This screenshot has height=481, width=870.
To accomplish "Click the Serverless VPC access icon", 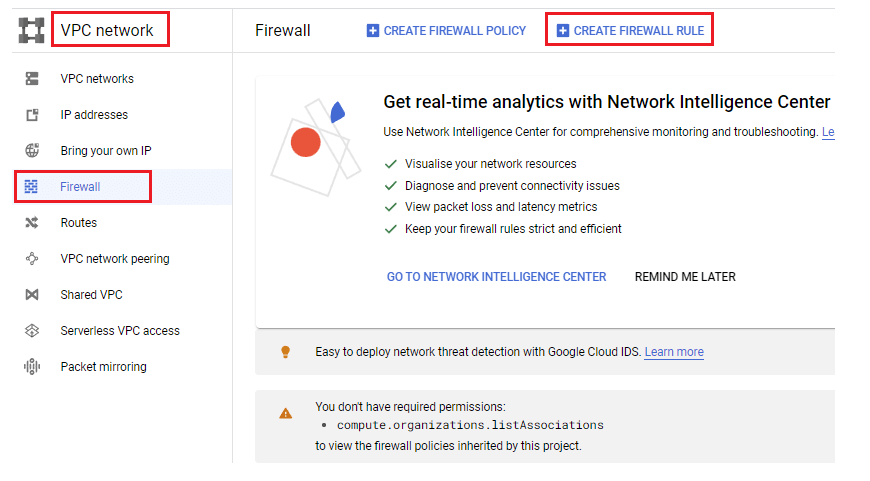I will point(31,331).
